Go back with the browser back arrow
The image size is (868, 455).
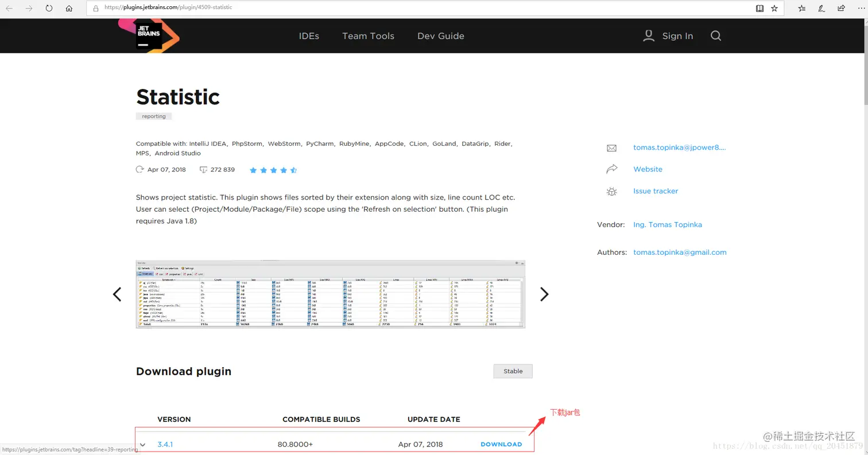coord(9,9)
